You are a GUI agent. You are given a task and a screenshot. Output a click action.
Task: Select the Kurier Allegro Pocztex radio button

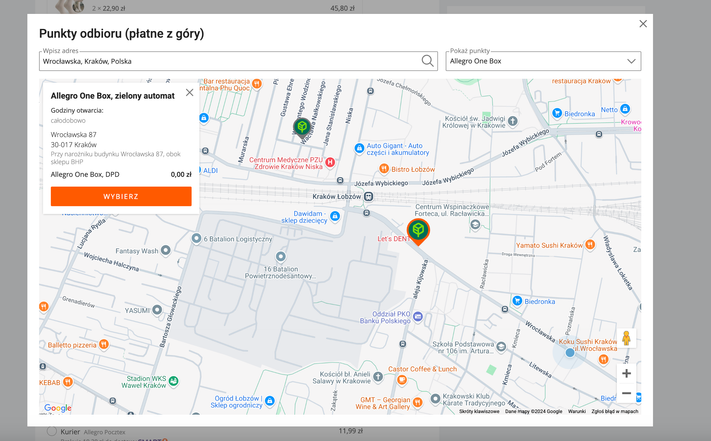tap(52, 431)
